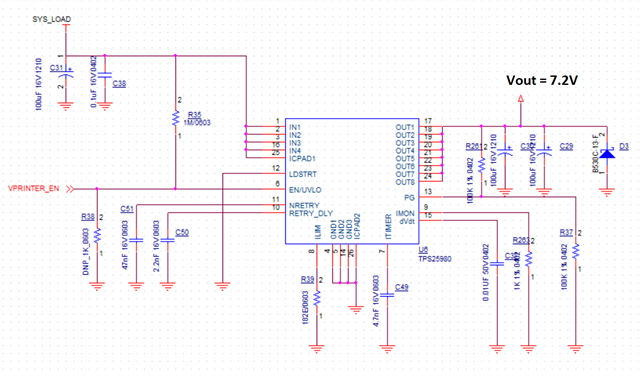Click the ground symbol under IC GND pins
This screenshot has width=640, height=376.
pyautogui.click(x=356, y=310)
